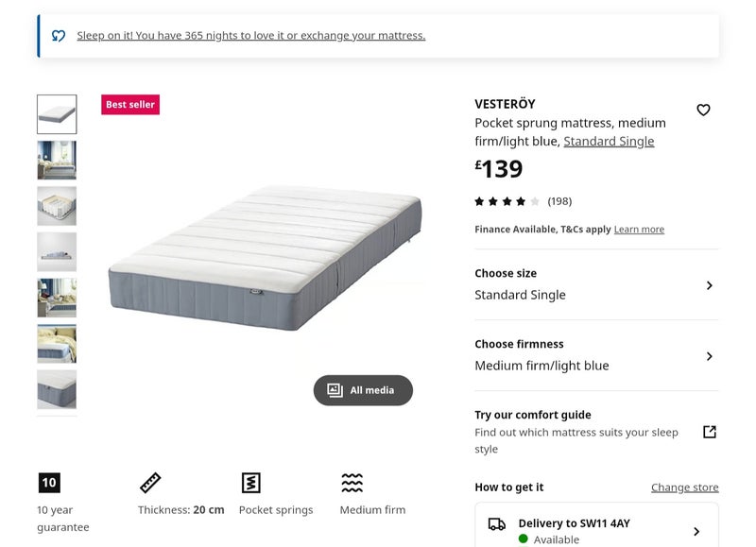Click the Change store link
This screenshot has width=756, height=547.
click(x=684, y=487)
